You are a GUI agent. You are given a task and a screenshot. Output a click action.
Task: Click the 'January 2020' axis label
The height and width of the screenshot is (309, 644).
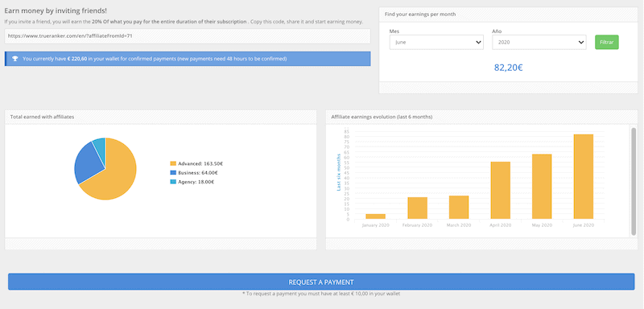[x=375, y=225]
